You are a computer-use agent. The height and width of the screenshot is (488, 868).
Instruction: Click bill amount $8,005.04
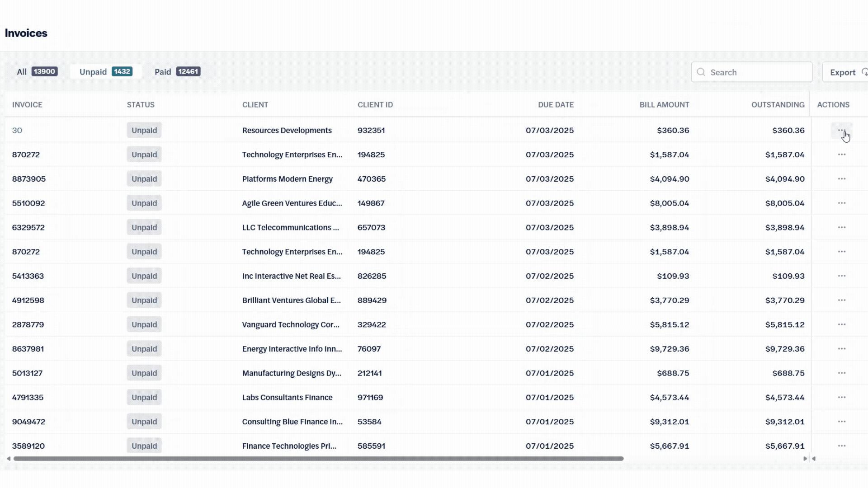670,203
